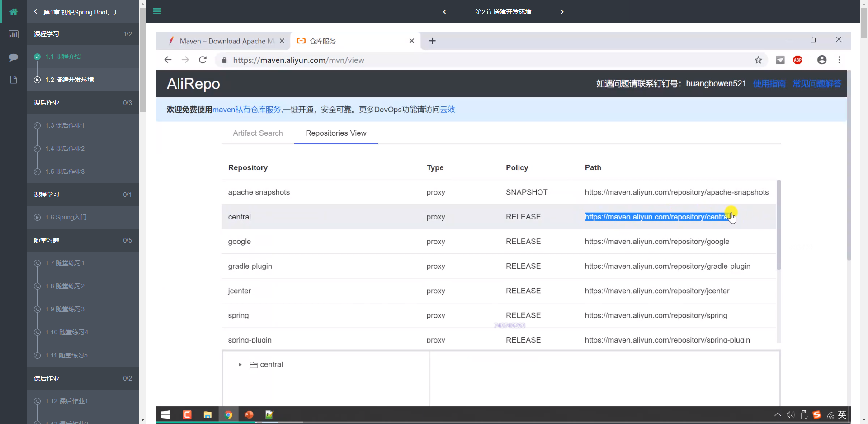868x424 pixels.
Task: Collapse 课程学习 1/2 section header
Action: tap(83, 34)
